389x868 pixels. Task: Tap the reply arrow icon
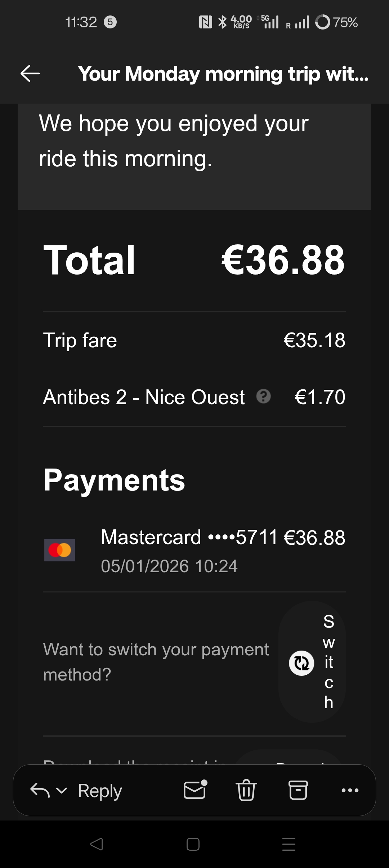[40, 790]
